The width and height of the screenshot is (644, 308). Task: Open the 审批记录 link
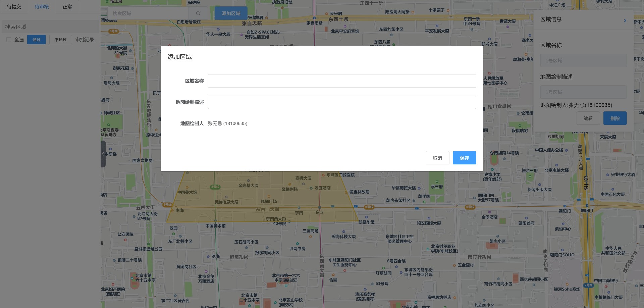pyautogui.click(x=85, y=39)
